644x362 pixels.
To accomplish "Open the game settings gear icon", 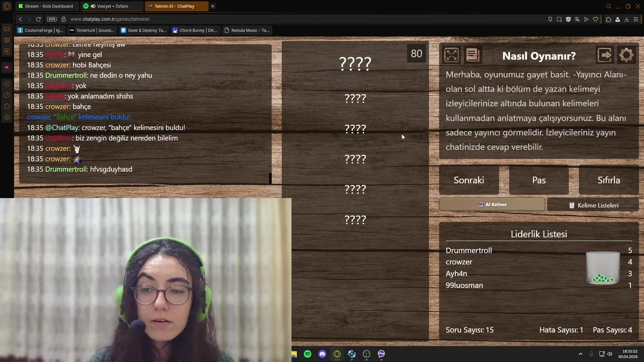I will point(626,55).
